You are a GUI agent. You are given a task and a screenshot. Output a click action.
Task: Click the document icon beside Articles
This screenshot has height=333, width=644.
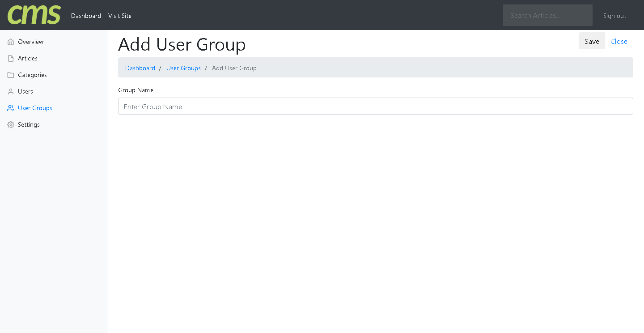click(11, 58)
